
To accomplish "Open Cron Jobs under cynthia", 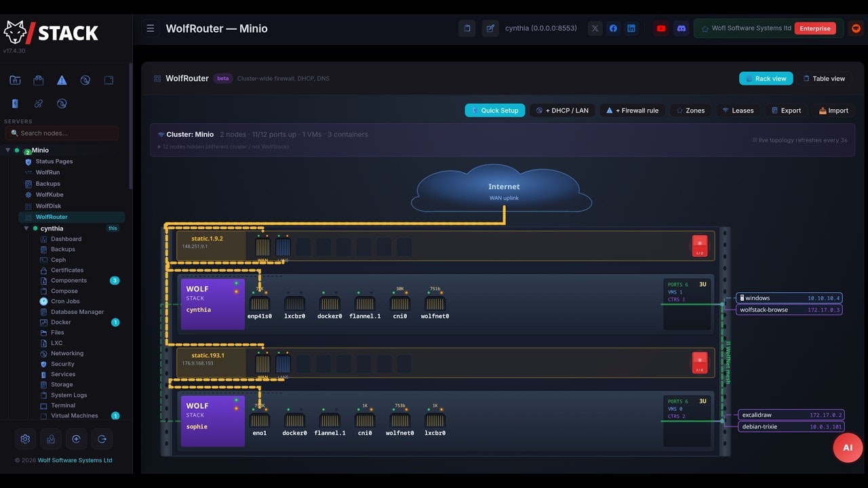I will (x=65, y=301).
